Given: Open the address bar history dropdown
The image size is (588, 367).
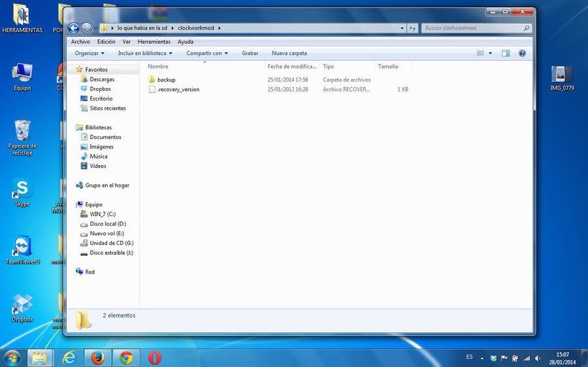Looking at the screenshot, I should click(402, 28).
